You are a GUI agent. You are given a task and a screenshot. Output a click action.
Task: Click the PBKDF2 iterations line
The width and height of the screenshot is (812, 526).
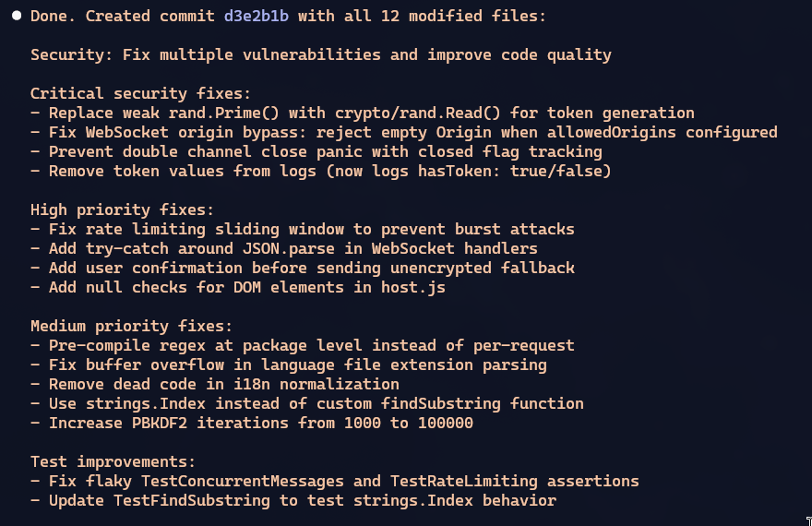pos(251,423)
